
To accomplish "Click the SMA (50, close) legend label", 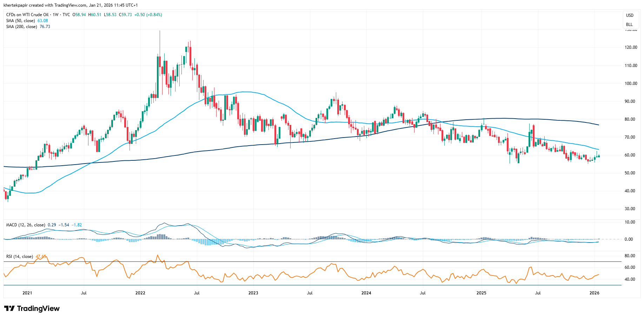I will 21,21.
